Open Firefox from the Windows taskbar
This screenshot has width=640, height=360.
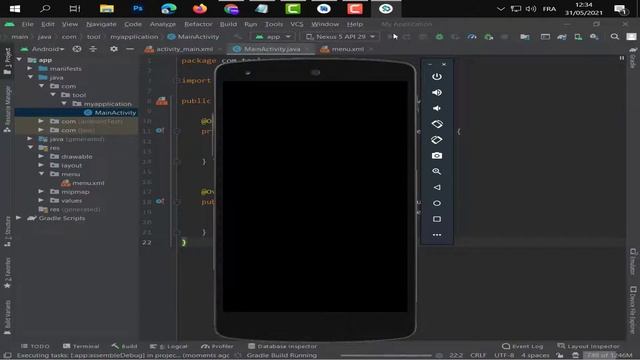pos(200,9)
